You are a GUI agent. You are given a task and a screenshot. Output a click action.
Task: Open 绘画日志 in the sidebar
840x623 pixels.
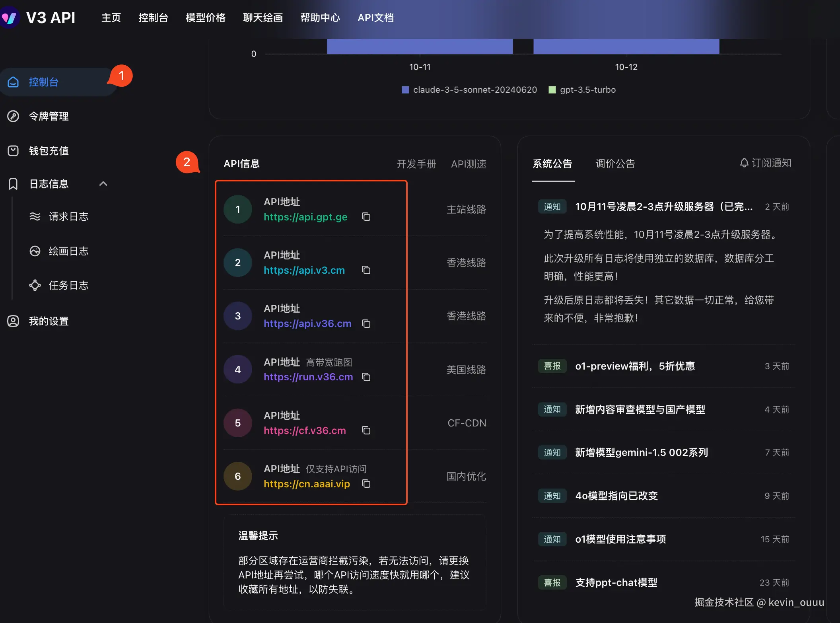tap(68, 251)
